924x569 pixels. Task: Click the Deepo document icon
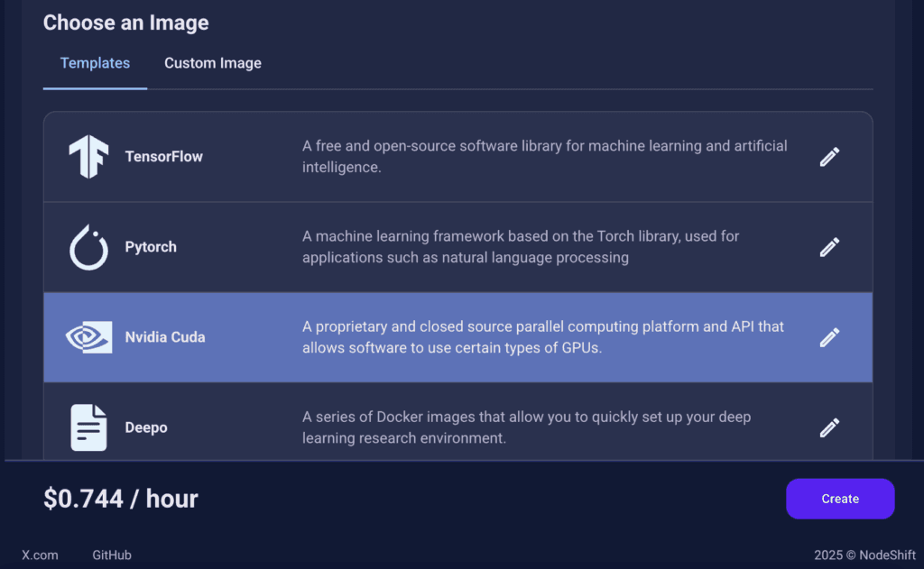pyautogui.click(x=89, y=427)
